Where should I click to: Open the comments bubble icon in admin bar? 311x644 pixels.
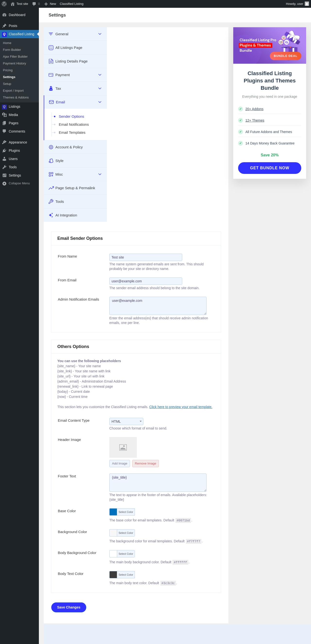pyautogui.click(x=34, y=4)
